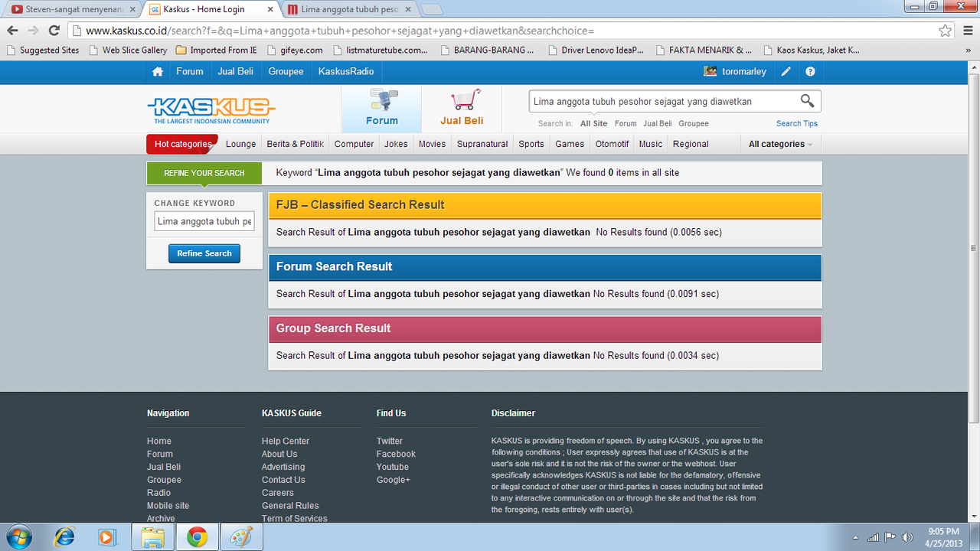Switch to Chrome taskbar icon
980x551 pixels.
pos(197,537)
